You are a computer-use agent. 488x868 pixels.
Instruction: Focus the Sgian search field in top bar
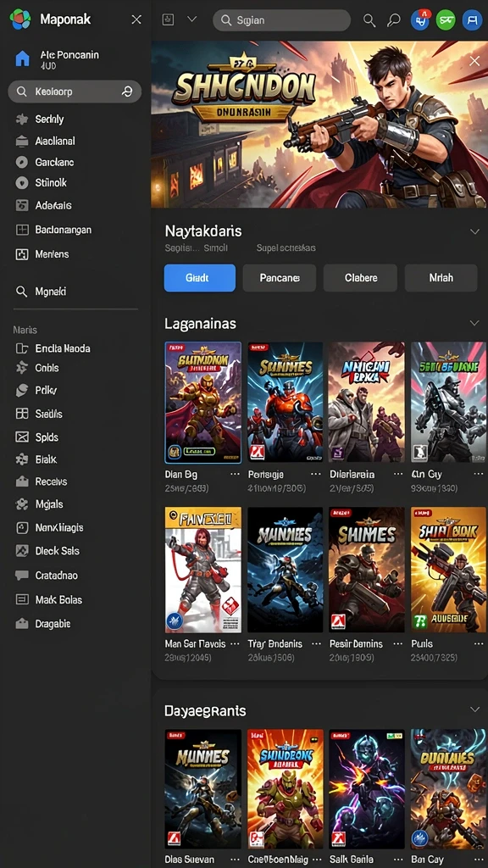pyautogui.click(x=281, y=20)
